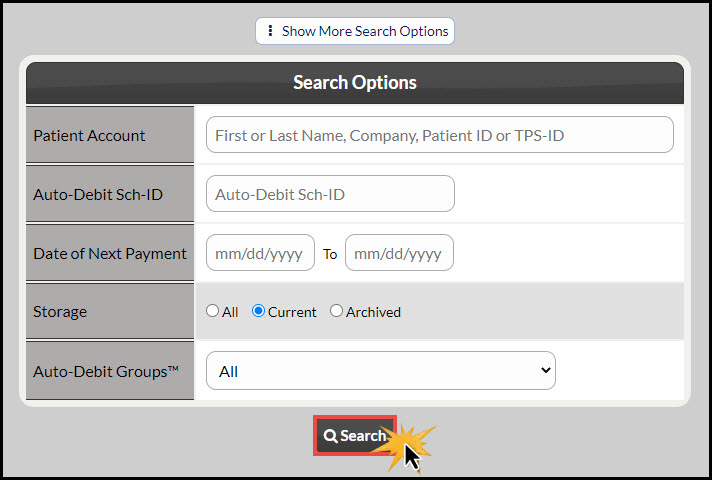The image size is (712, 480).
Task: Select the ending date field after 'To'
Action: (x=399, y=253)
